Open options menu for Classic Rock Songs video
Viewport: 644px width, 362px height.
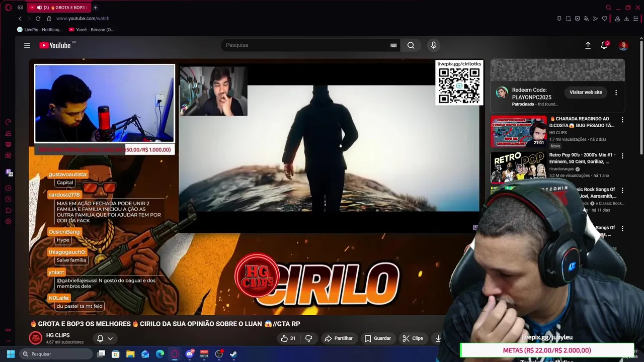coord(622,191)
